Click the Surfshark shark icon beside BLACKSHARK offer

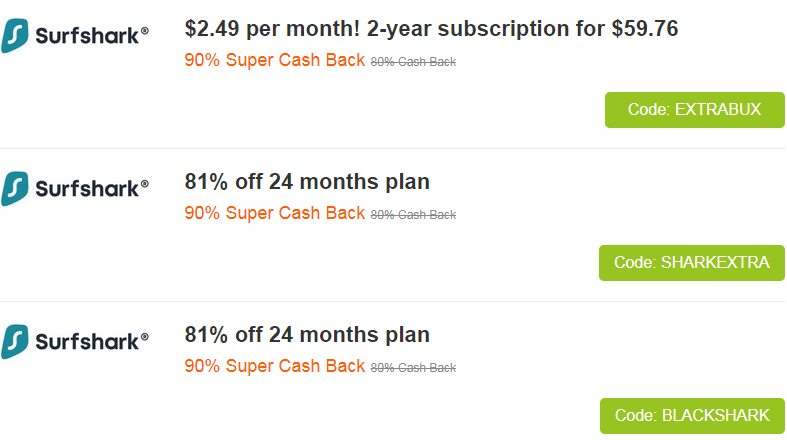(x=14, y=341)
